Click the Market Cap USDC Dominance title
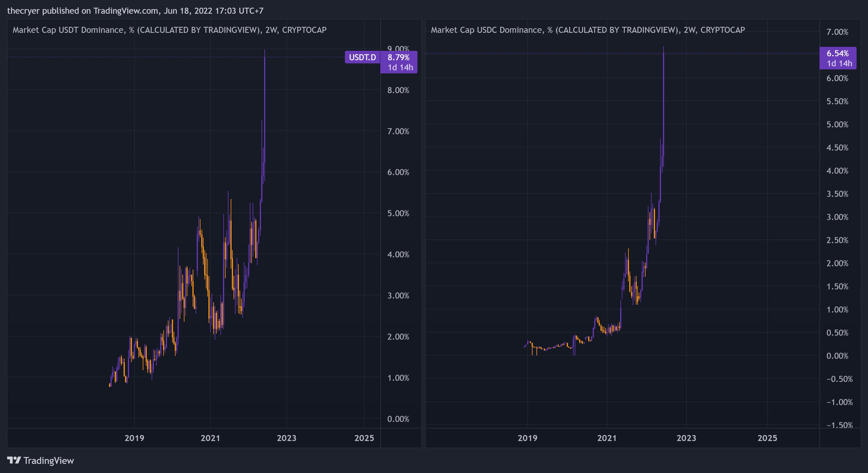 pyautogui.click(x=588, y=30)
